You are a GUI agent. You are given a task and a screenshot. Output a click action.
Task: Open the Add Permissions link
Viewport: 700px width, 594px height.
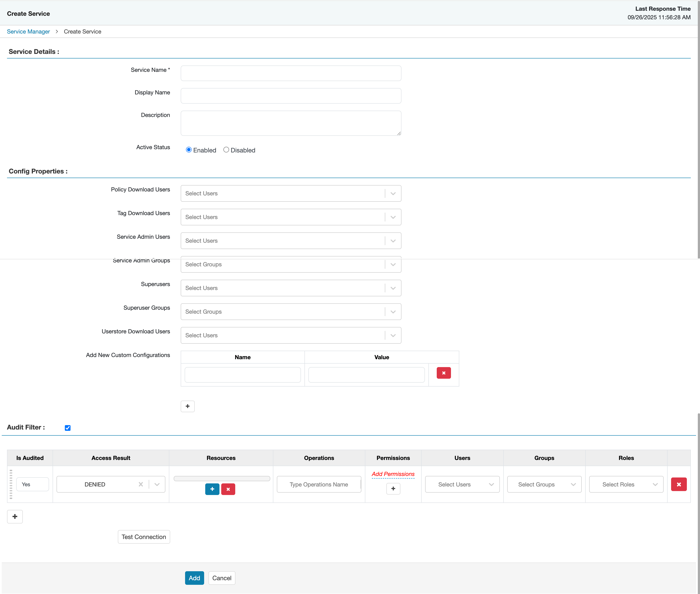click(x=393, y=474)
